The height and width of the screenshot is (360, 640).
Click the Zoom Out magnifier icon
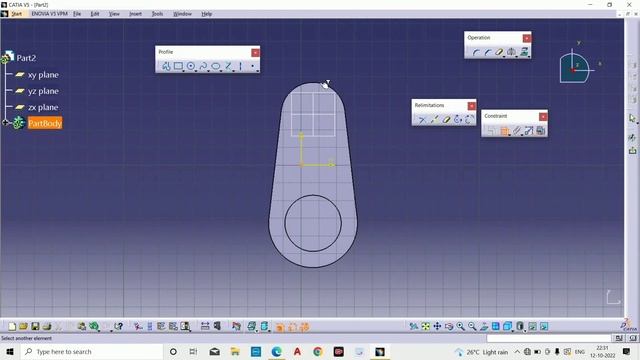click(x=472, y=326)
